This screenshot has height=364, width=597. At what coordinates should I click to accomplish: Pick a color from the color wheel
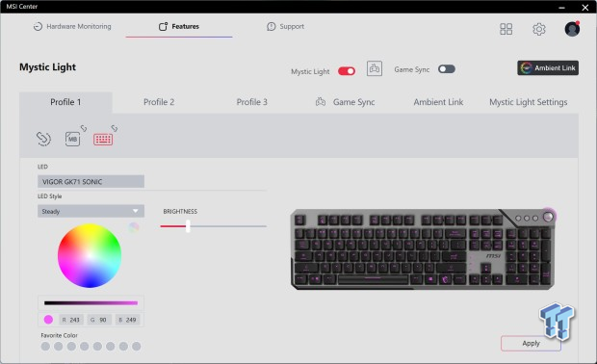90,255
